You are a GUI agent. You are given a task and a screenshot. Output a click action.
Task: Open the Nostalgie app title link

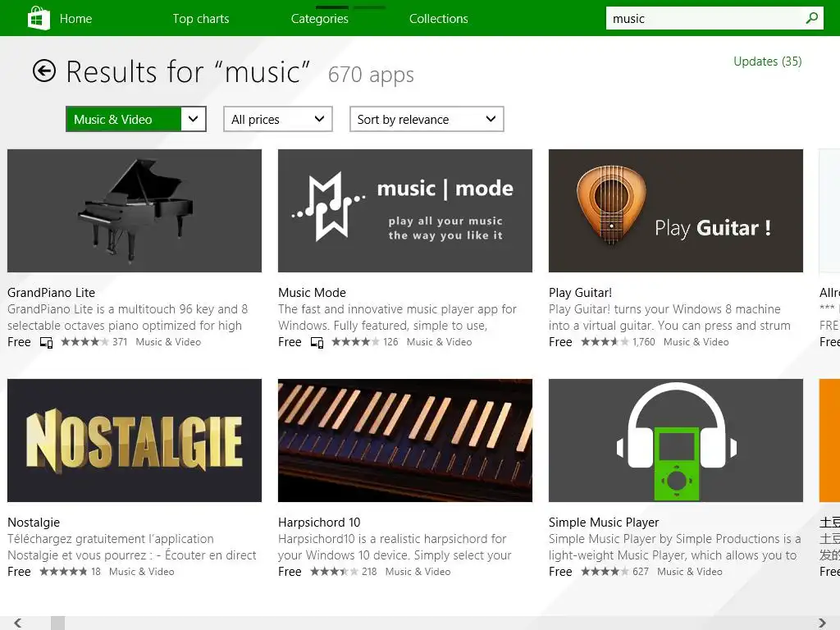tap(34, 523)
